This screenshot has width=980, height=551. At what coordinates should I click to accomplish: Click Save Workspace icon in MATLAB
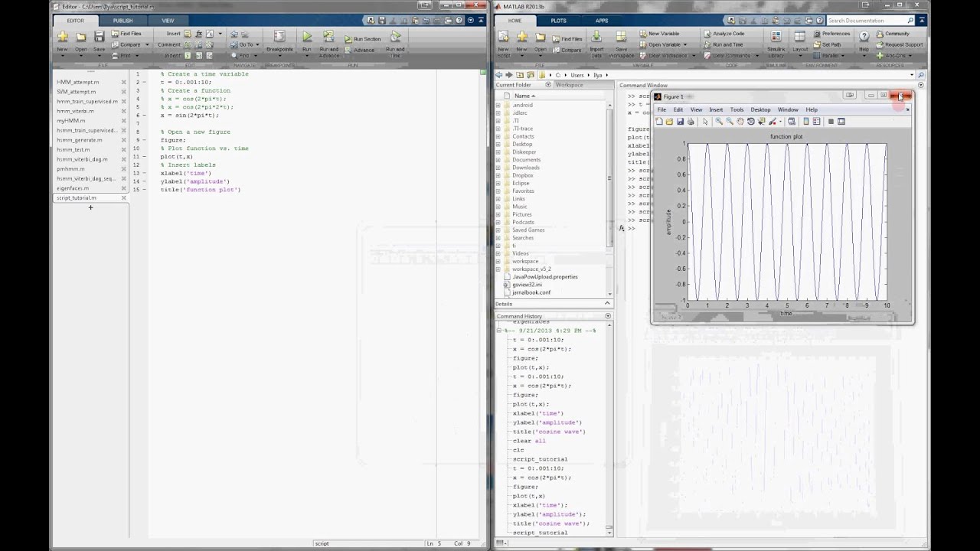[x=621, y=37]
